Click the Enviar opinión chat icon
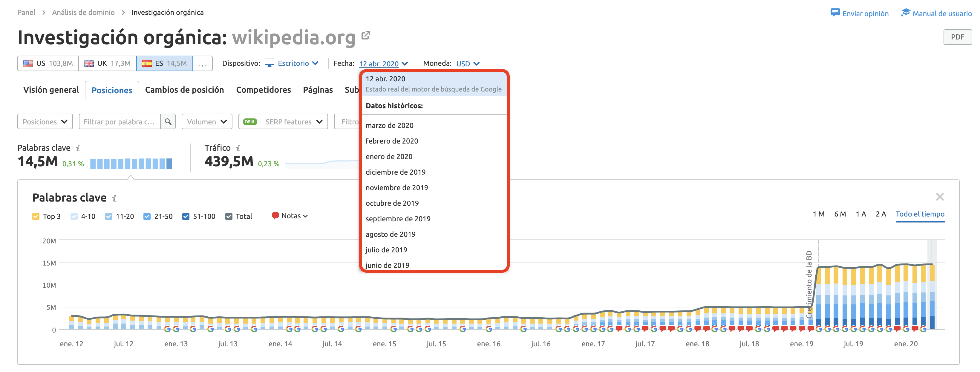The height and width of the screenshot is (372, 980). pyautogui.click(x=835, y=13)
